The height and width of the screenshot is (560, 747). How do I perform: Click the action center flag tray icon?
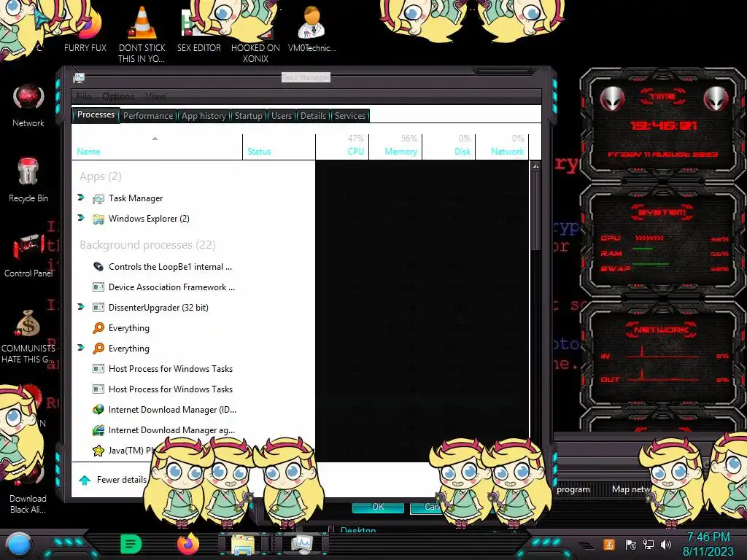click(631, 544)
